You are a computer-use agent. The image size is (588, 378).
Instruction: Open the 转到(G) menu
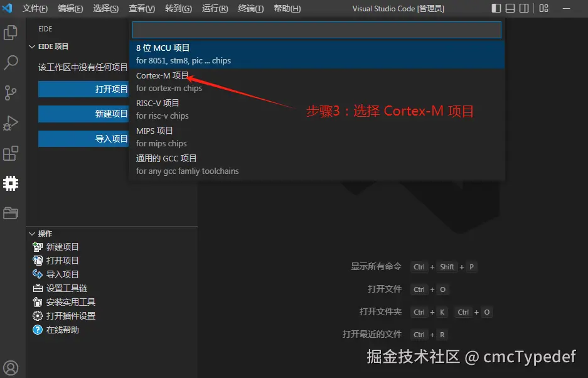178,8
